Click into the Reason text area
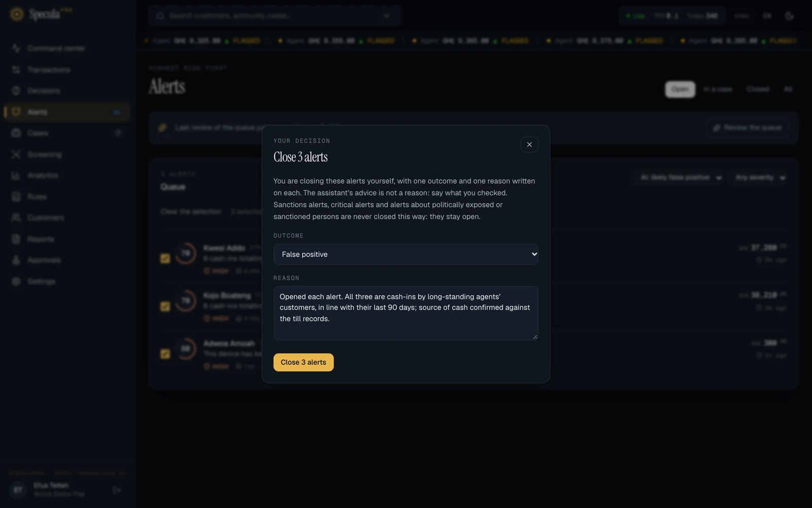The image size is (812, 508). pos(405,313)
